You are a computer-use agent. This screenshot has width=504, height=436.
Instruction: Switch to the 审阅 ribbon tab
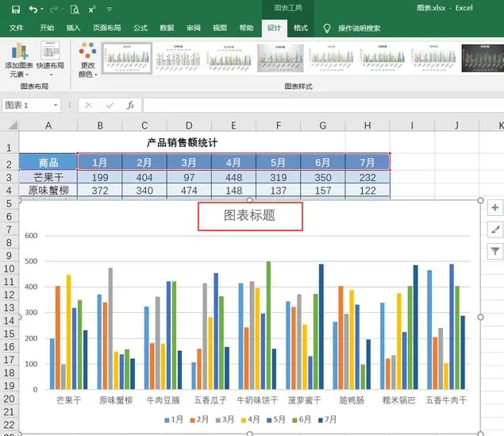tap(194, 28)
